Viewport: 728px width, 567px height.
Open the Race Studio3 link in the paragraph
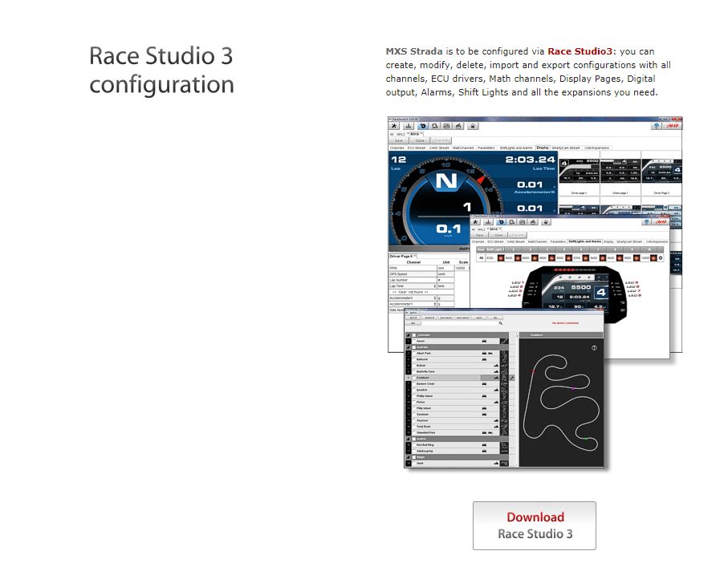click(580, 51)
